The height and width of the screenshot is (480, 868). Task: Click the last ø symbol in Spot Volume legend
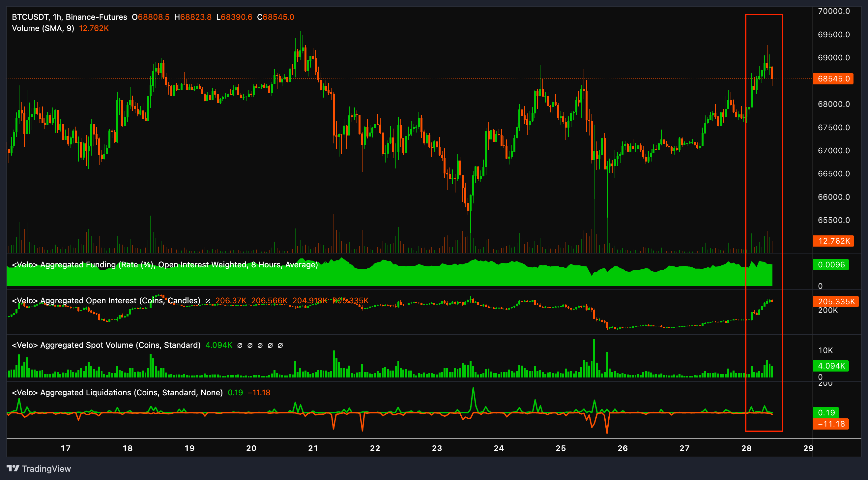280,345
